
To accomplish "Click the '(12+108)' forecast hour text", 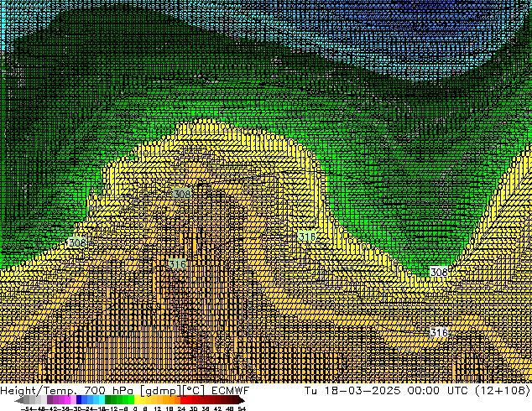I will tap(503, 391).
